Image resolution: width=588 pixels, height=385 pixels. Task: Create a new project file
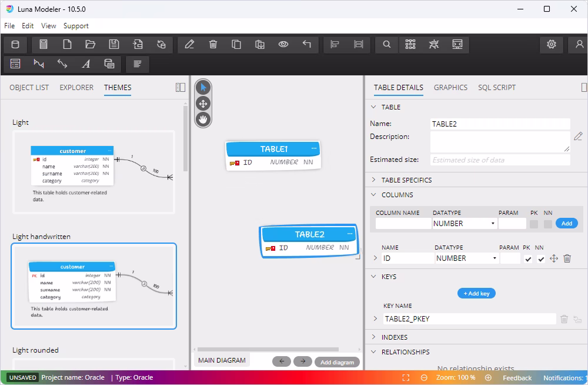(x=67, y=44)
